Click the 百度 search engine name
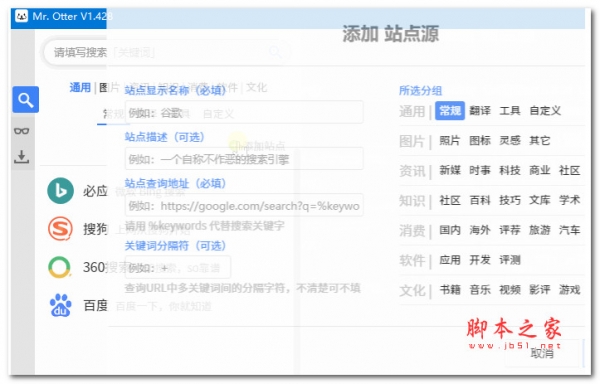600x384 pixels. [x=95, y=306]
